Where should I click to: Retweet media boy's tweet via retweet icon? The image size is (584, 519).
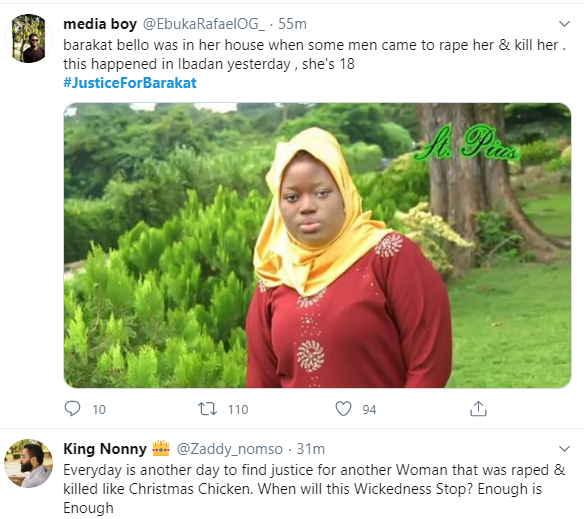click(207, 408)
